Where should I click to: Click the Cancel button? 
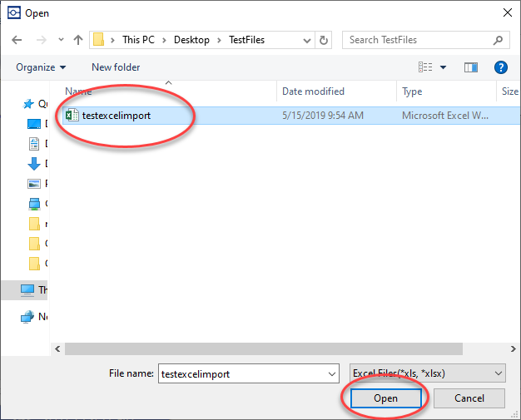(469, 398)
